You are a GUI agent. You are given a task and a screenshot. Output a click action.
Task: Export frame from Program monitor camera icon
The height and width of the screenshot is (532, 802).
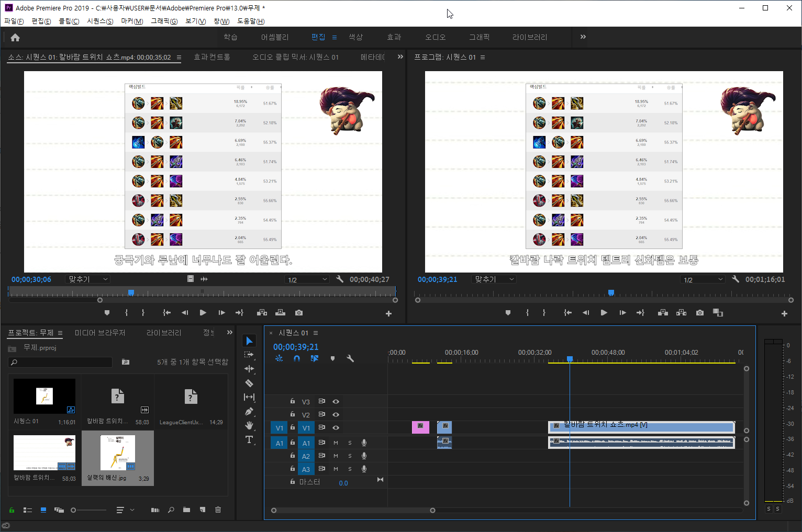pyautogui.click(x=700, y=313)
